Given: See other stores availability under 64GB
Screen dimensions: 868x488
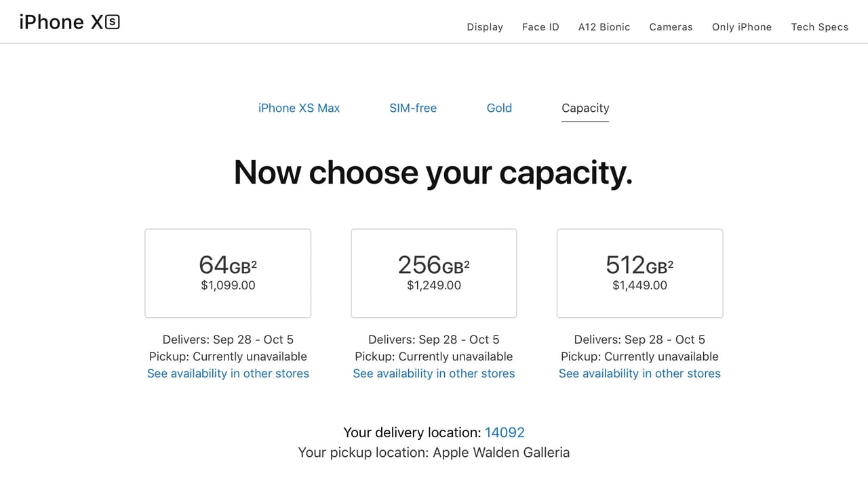Looking at the screenshot, I should 228,373.
